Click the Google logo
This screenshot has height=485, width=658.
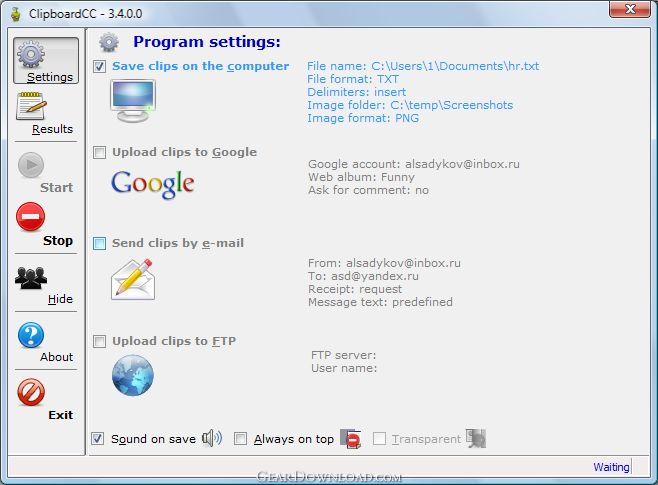(153, 184)
